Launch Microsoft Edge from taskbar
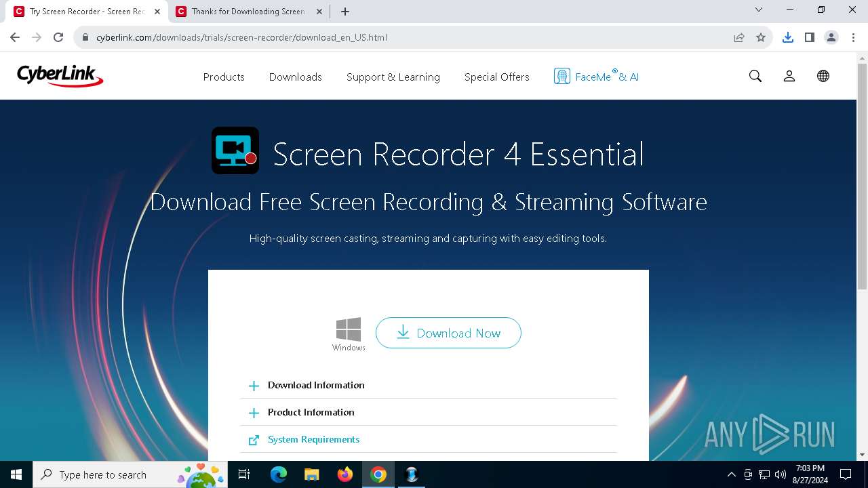Viewport: 868px width, 488px height. (x=279, y=474)
